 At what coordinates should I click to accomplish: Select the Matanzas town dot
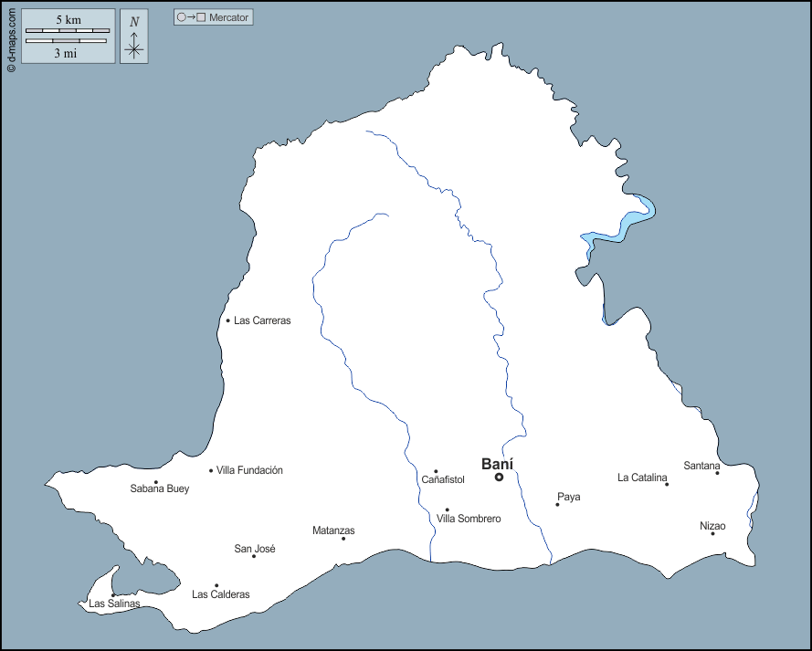pos(343,539)
